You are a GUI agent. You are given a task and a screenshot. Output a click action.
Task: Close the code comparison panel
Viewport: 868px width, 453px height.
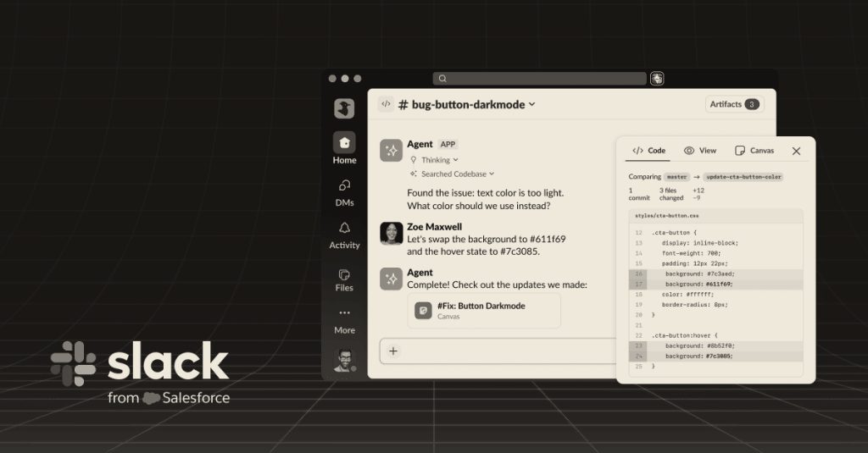point(796,151)
